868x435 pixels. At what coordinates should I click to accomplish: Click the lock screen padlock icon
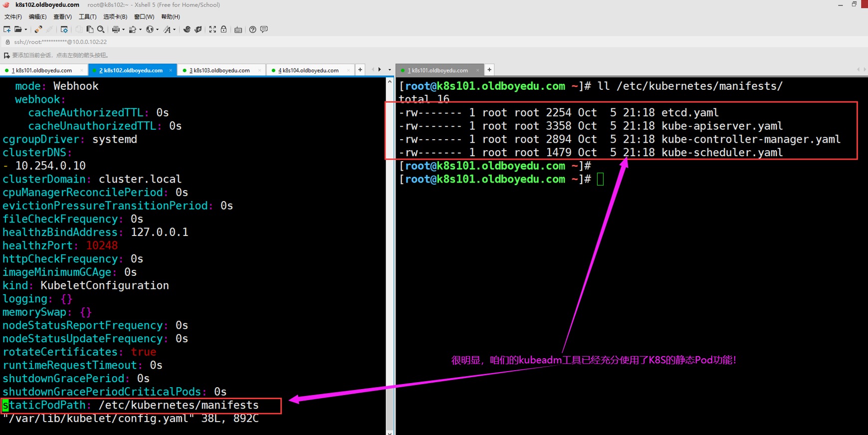point(223,29)
